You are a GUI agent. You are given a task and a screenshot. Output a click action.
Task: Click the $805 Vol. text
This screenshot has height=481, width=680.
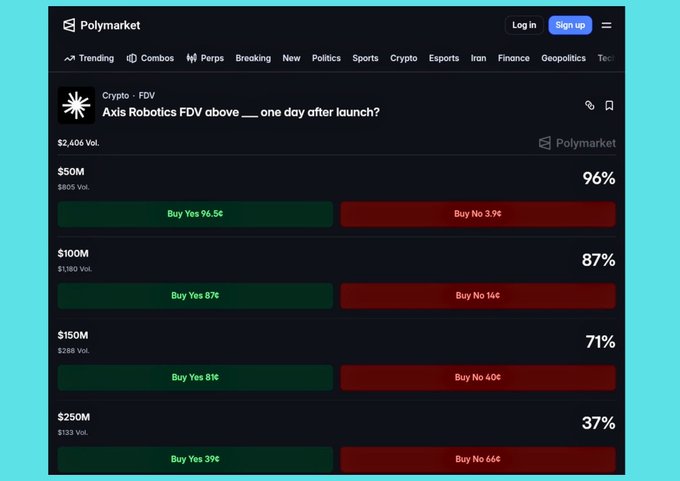pos(73,187)
